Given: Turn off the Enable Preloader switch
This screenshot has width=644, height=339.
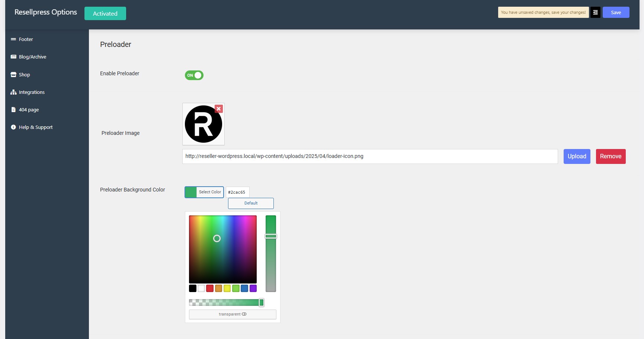Looking at the screenshot, I should tap(194, 75).
